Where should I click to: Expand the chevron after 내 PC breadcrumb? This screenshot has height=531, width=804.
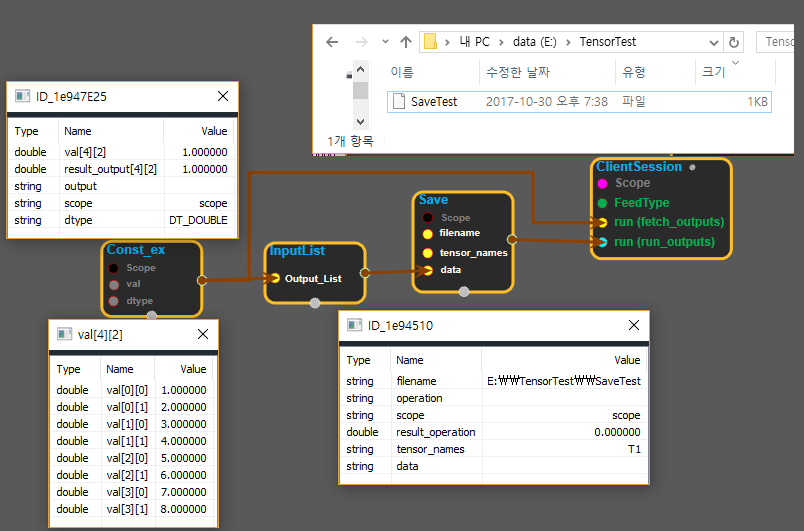point(502,42)
